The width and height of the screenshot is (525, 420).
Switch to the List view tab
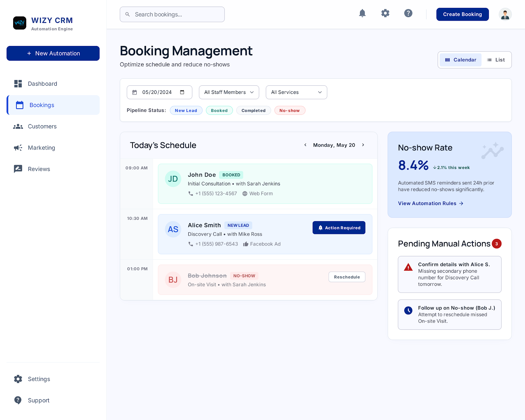496,60
